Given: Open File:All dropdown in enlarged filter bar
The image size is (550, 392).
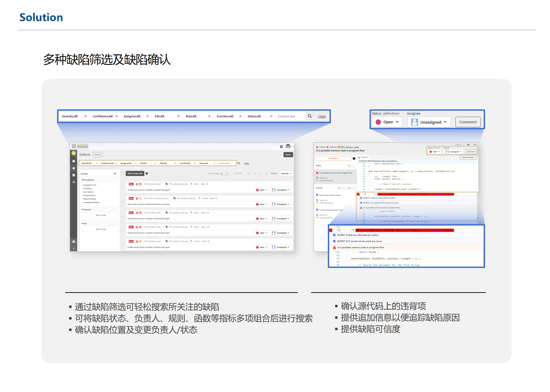Looking at the screenshot, I should [x=167, y=116].
